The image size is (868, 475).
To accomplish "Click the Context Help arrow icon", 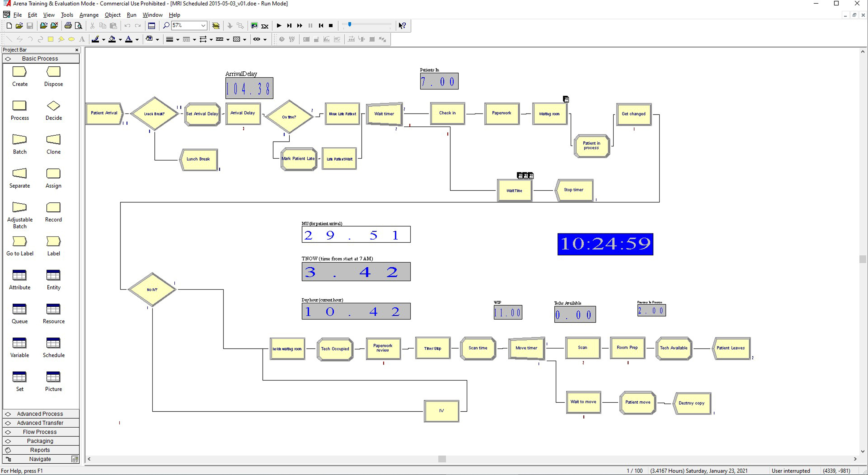I will (402, 26).
